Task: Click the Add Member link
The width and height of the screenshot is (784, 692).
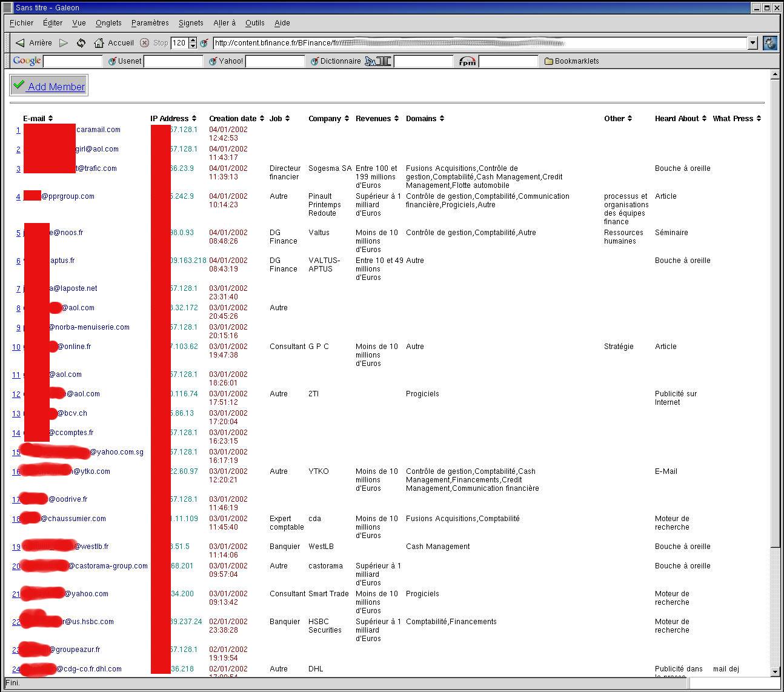Action: [56, 87]
